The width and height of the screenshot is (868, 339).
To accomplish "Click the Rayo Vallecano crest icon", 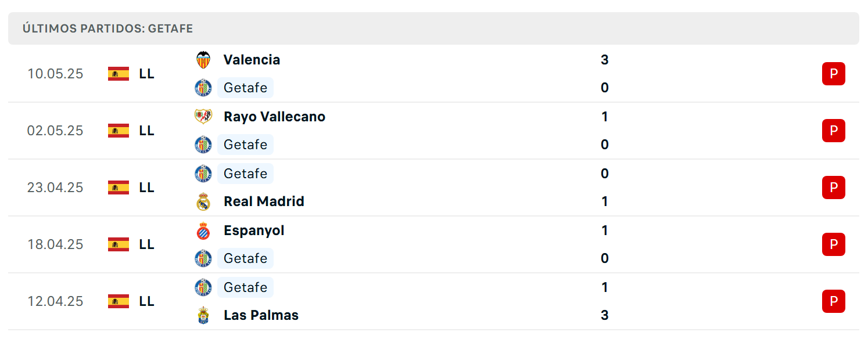I will click(x=203, y=117).
